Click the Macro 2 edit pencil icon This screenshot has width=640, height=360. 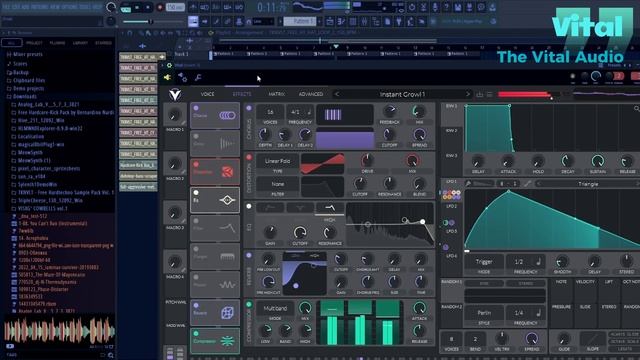tap(184, 172)
